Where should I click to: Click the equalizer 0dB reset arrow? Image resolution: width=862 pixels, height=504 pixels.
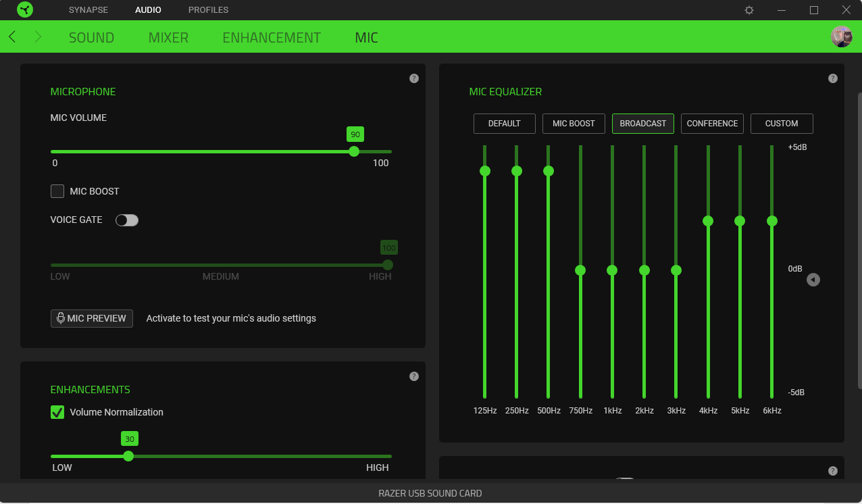pyautogui.click(x=813, y=280)
